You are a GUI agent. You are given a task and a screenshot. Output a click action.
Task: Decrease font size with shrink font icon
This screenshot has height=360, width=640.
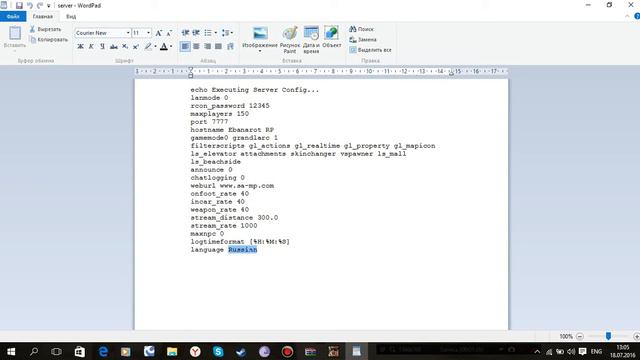pyautogui.click(x=169, y=33)
